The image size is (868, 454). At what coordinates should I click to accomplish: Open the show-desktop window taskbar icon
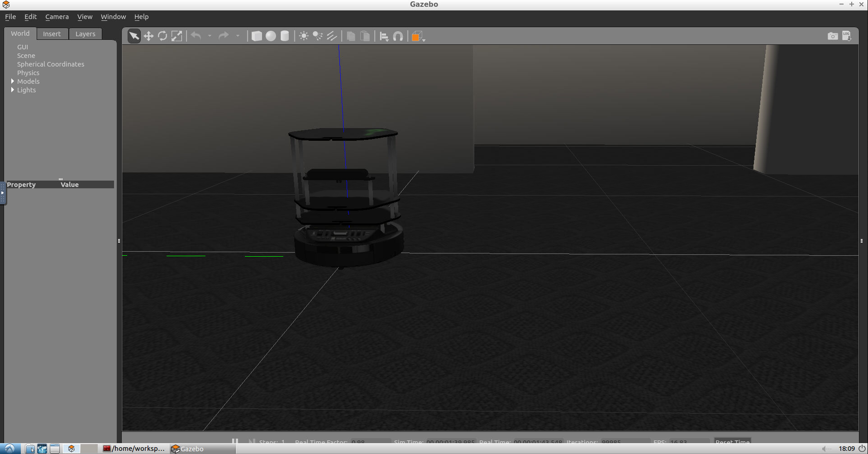pos(55,449)
